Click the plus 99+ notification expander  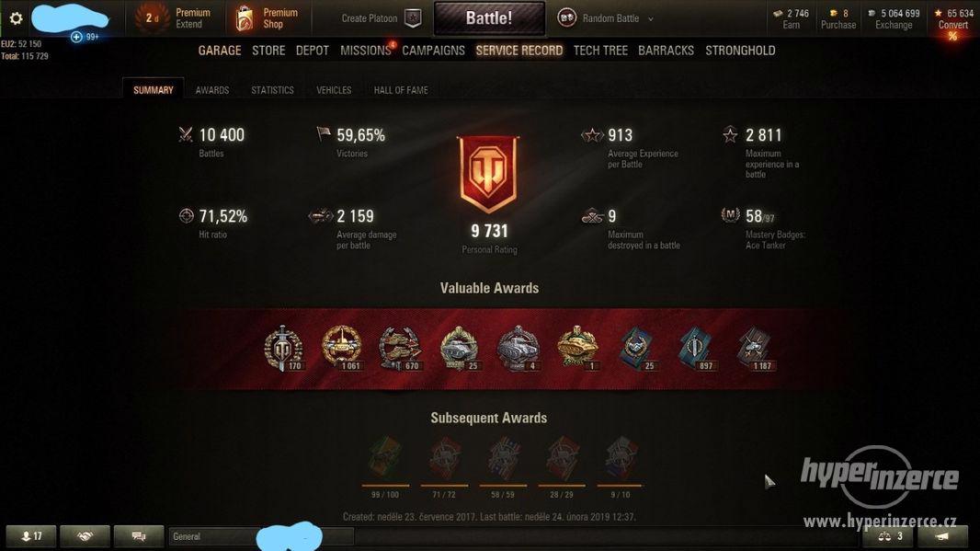tap(77, 37)
